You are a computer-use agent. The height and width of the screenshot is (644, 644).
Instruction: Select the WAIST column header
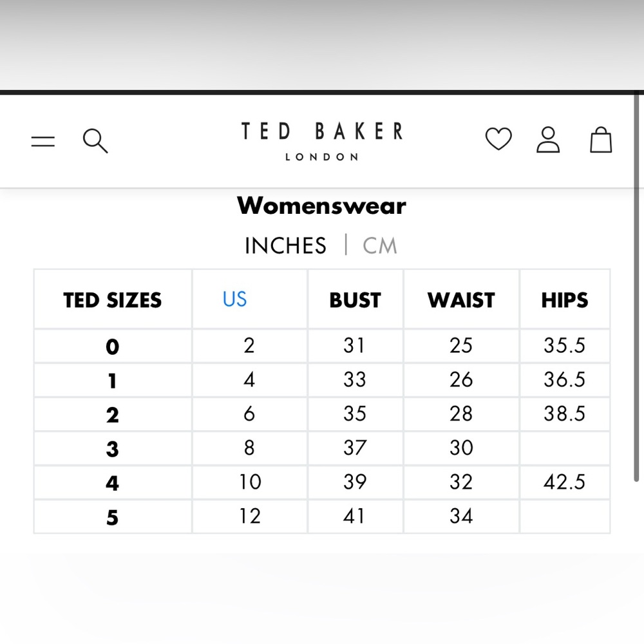click(461, 300)
